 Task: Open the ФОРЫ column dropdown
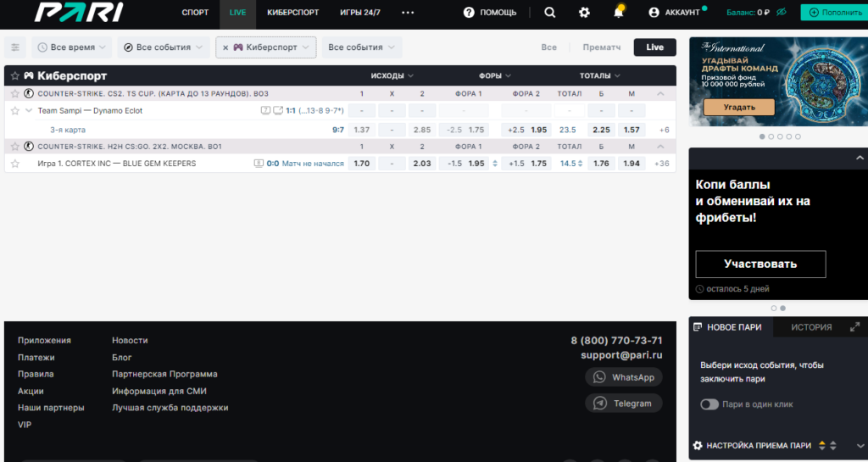coord(495,75)
